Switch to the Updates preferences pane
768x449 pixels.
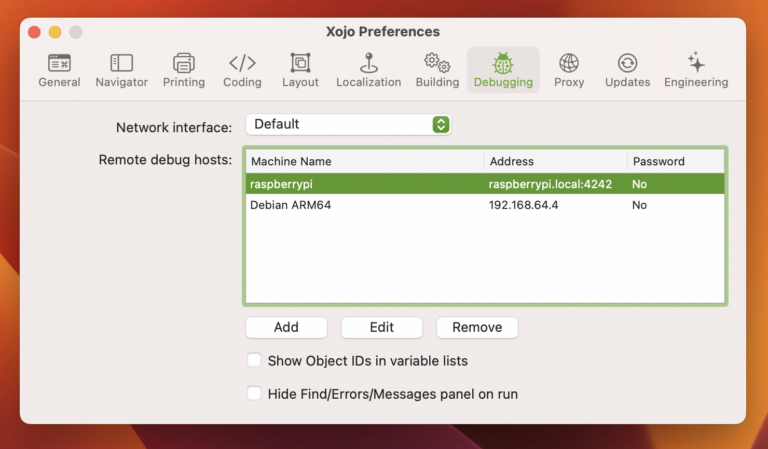pos(627,71)
